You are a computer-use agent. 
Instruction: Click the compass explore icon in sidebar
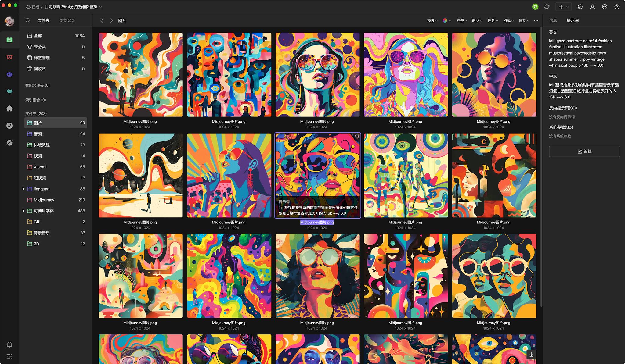coord(9,126)
